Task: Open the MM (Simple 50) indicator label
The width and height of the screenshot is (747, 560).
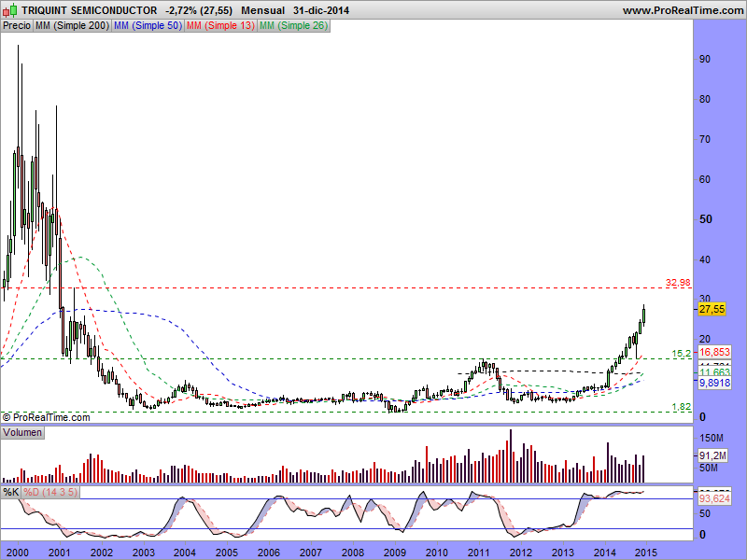Action: tap(148, 26)
